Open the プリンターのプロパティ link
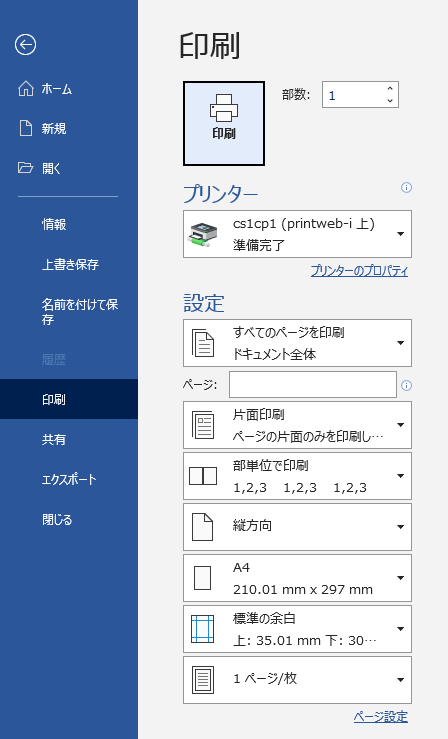Image resolution: width=448 pixels, height=739 pixels. pyautogui.click(x=359, y=271)
